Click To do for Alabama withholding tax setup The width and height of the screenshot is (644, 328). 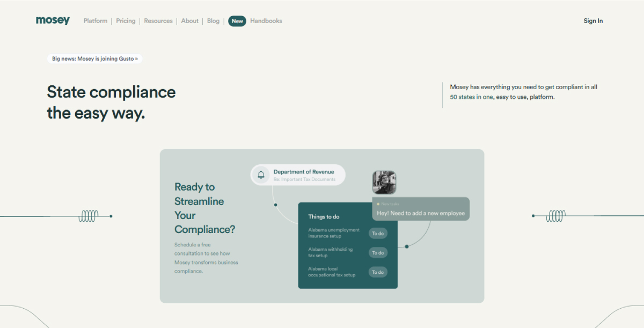(378, 253)
